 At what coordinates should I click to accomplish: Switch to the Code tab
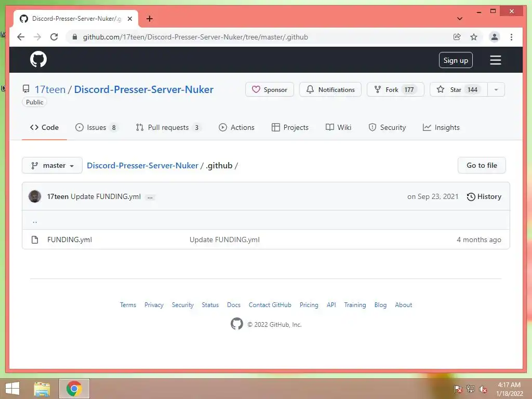[45, 127]
